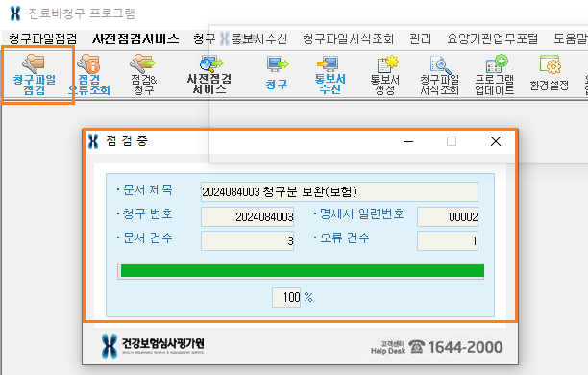Image resolution: width=588 pixels, height=375 pixels.
Task: Click the 청구 번호 label
Action: [x=147, y=214]
